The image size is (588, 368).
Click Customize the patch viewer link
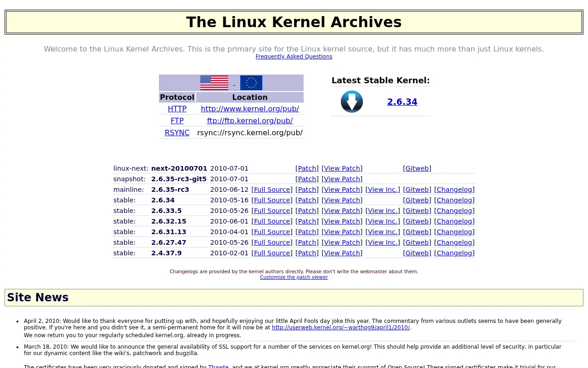294,277
